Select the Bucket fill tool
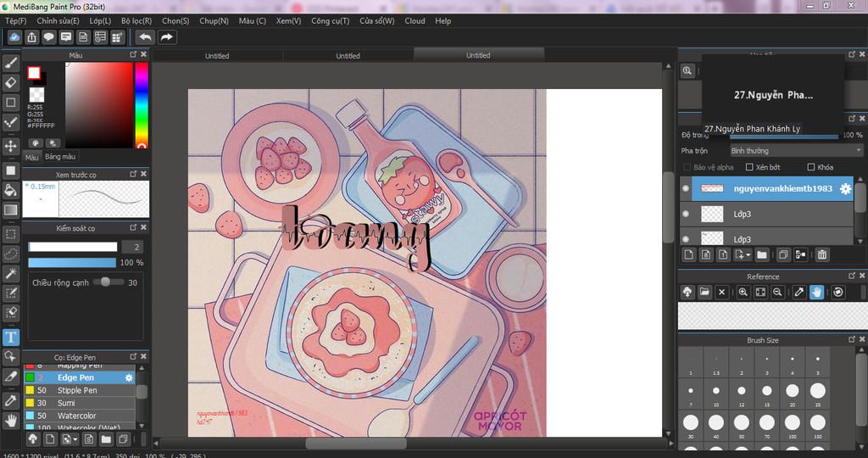The image size is (868, 458). tap(10, 190)
